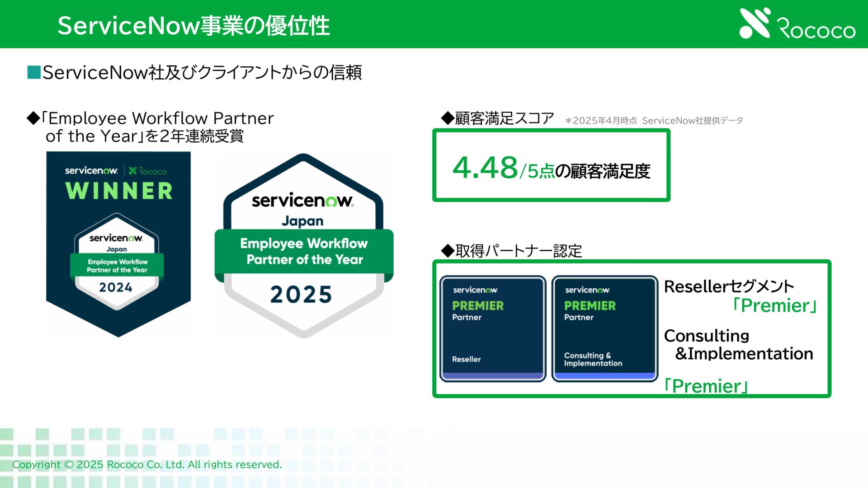This screenshot has height=488, width=868.
Task: Click the teal square bullet before ServiceNow社
Action: (34, 72)
